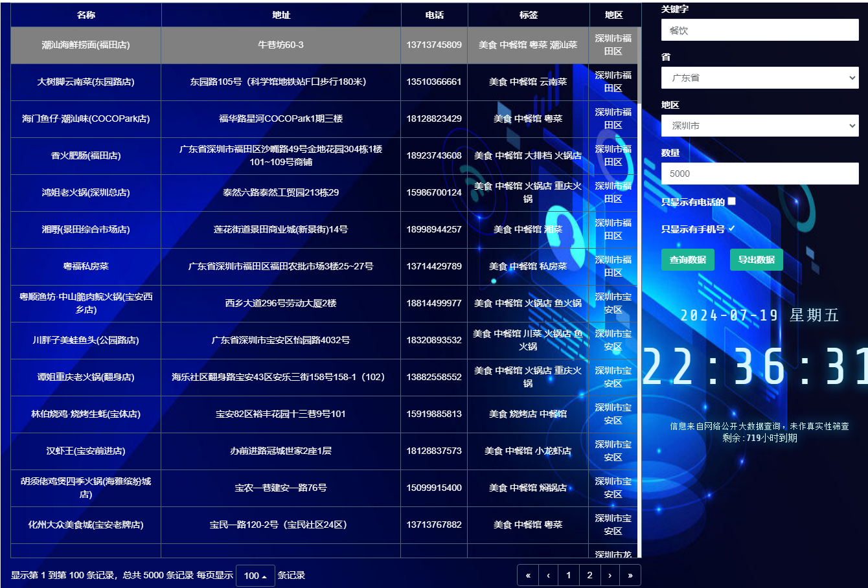Export results with the 导出数据 button
The height and width of the screenshot is (588, 868).
(756, 259)
